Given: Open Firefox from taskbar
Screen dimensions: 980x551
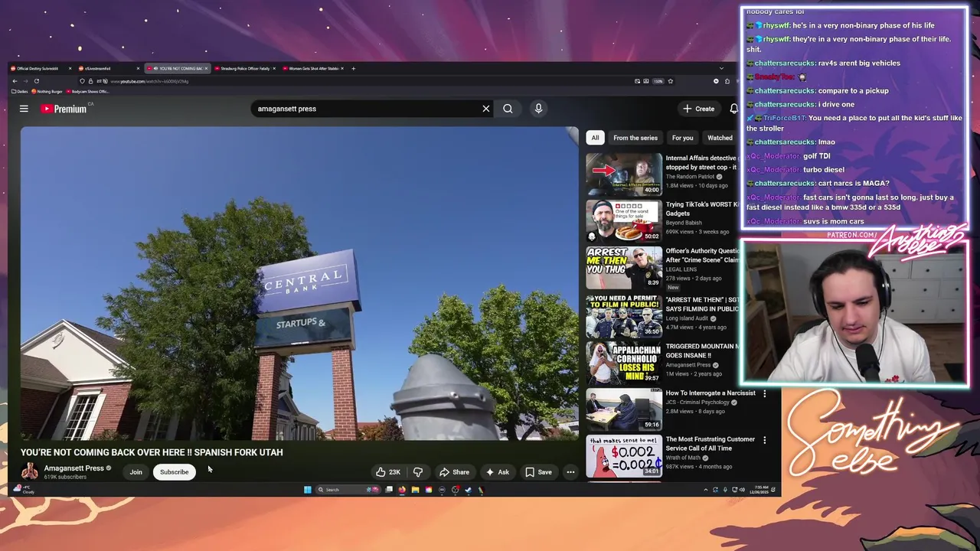Looking at the screenshot, I should [402, 490].
